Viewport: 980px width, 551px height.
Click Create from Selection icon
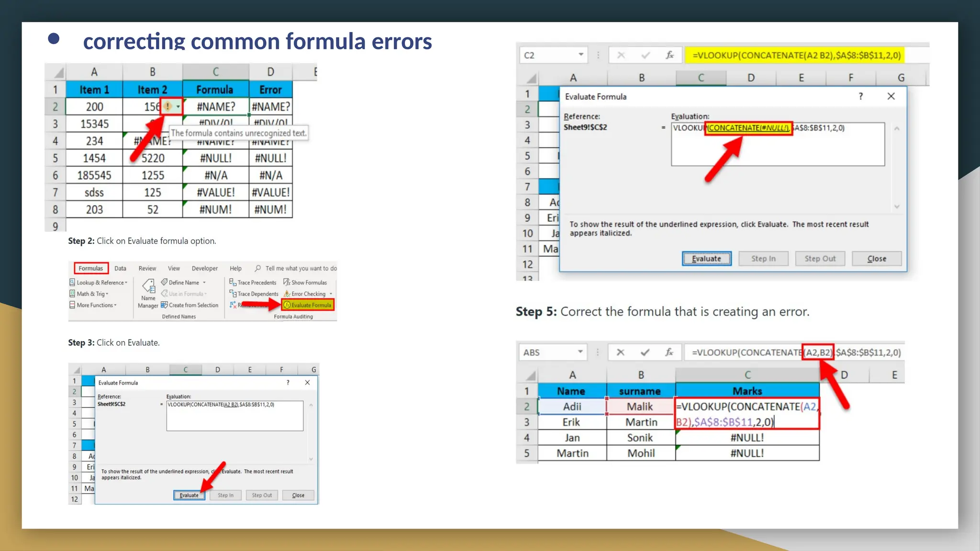[164, 305]
